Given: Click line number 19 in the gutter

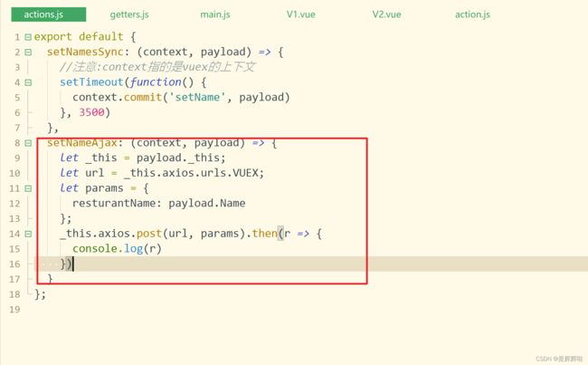Looking at the screenshot, I should tap(14, 310).
